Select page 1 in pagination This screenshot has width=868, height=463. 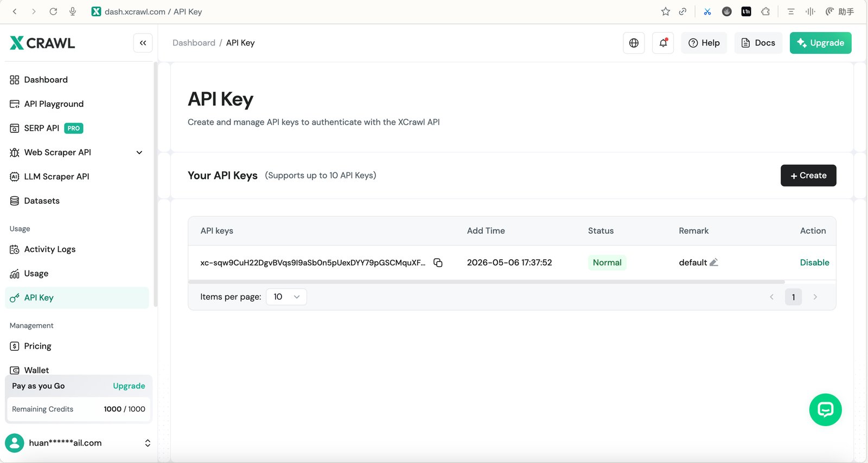point(793,297)
